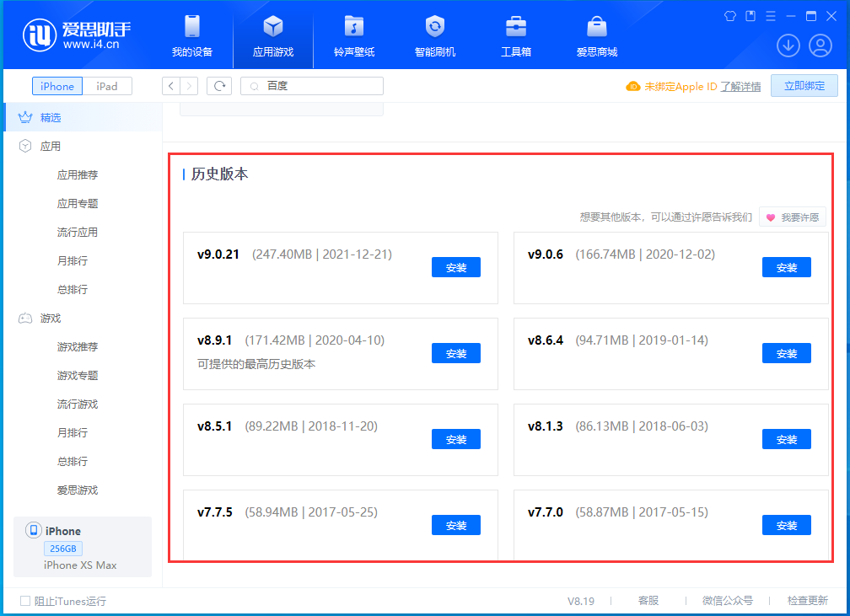Click the 工具箱 toolbox icon
850x616 pixels.
pos(514,35)
